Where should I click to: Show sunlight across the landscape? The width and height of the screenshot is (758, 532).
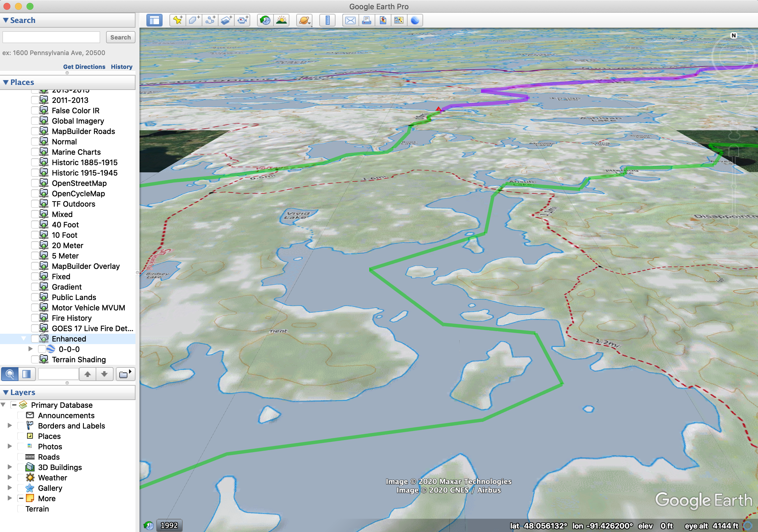click(281, 20)
